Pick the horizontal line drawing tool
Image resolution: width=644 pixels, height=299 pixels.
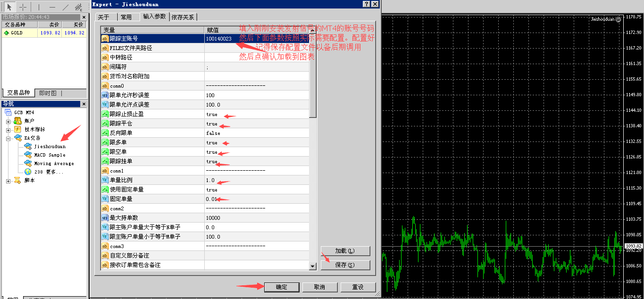[52, 7]
